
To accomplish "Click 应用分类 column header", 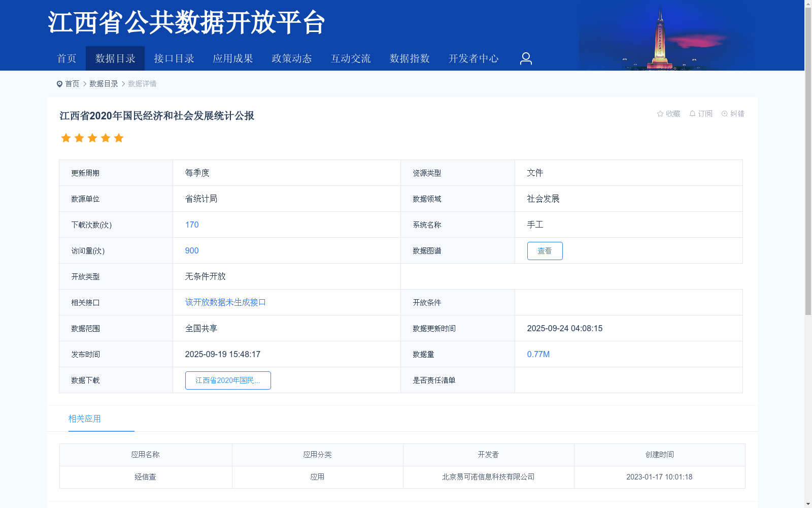I will [x=317, y=455].
